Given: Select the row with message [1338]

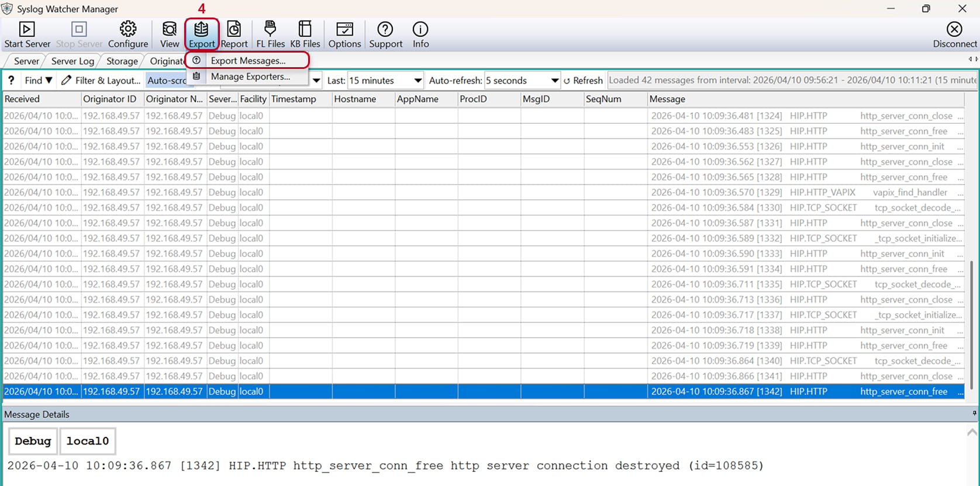Looking at the screenshot, I should click(484, 330).
